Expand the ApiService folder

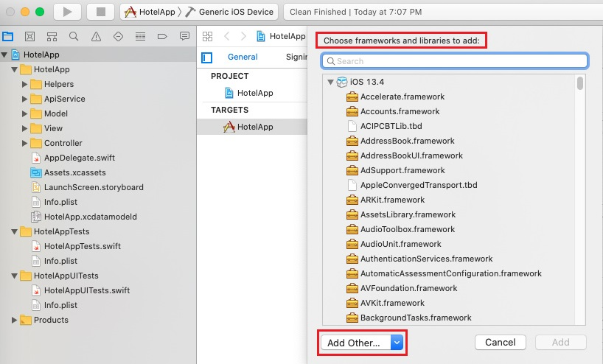[24, 99]
